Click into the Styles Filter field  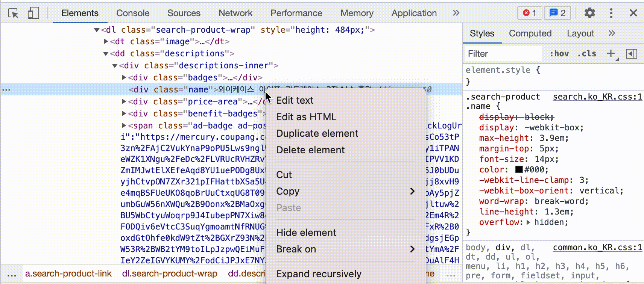click(x=503, y=54)
